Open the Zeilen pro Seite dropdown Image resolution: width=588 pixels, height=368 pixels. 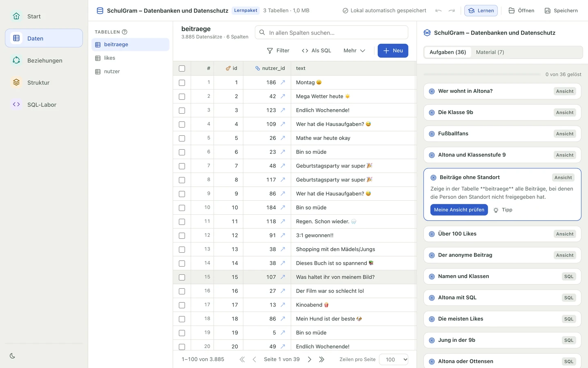tap(394, 359)
